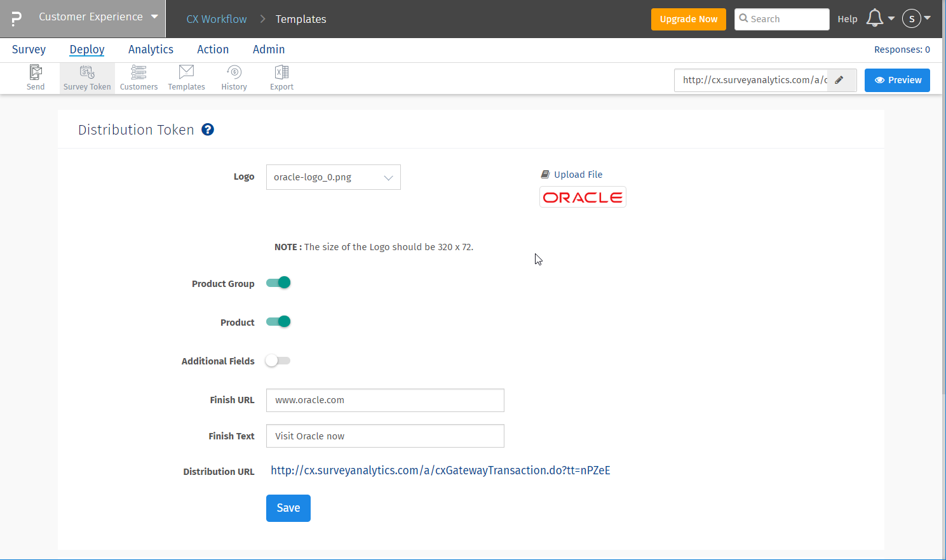Open the Help link
This screenshot has height=560, width=946.
(848, 19)
